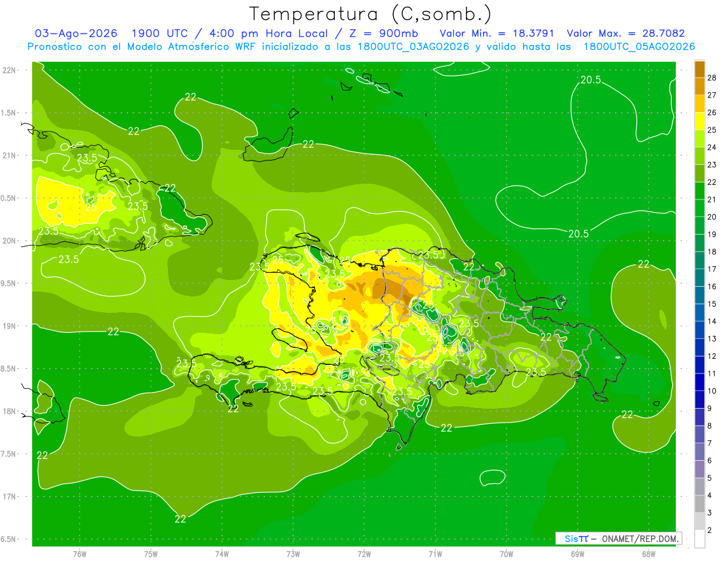Click legend scale number 16
Viewport: 728px width, 562px height.
point(712,286)
